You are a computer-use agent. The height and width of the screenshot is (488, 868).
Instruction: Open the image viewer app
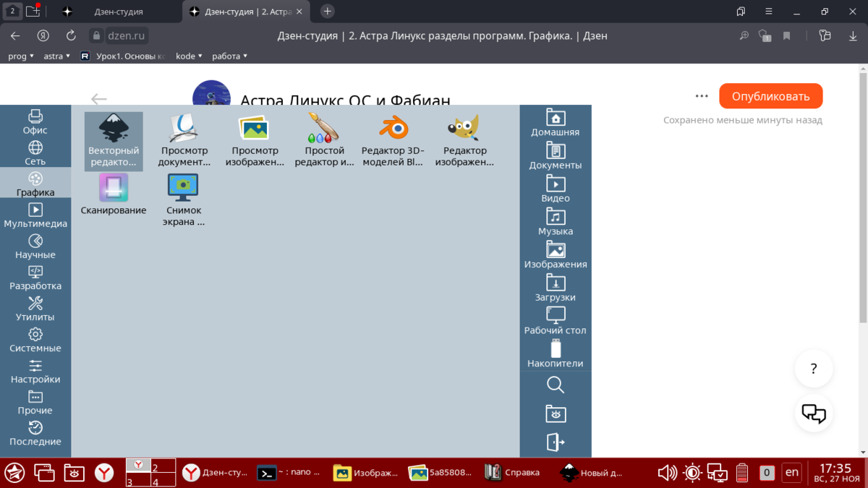tap(255, 141)
